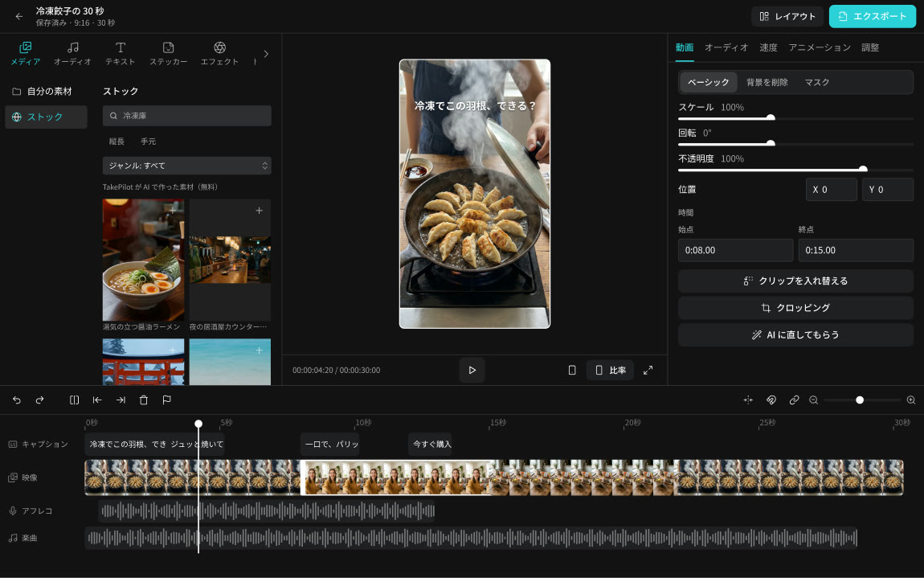
Task: Filter stock by 手元 tag
Action: (149, 141)
